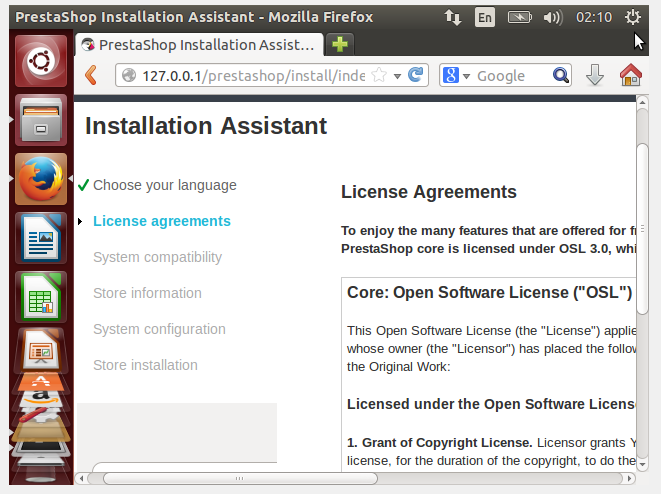This screenshot has width=661, height=494.
Task: Click the Core: Open Software License heading
Action: [489, 292]
